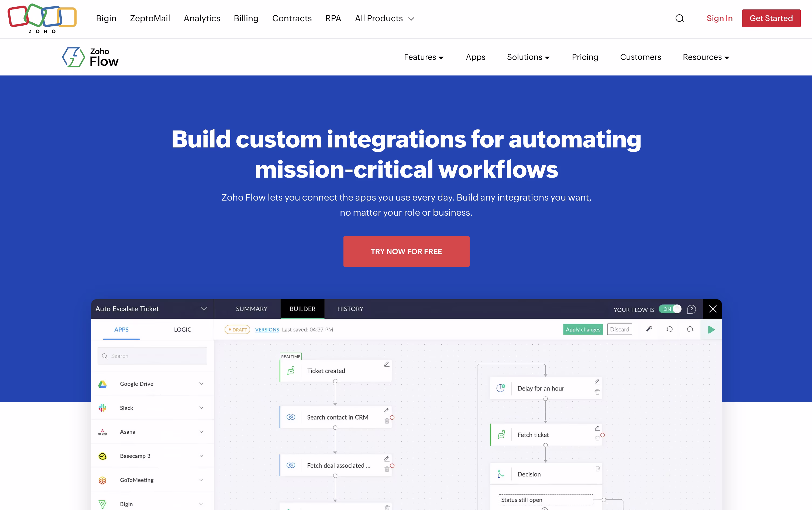Click the Zoho Flow logo
The image size is (812, 510).
point(90,57)
